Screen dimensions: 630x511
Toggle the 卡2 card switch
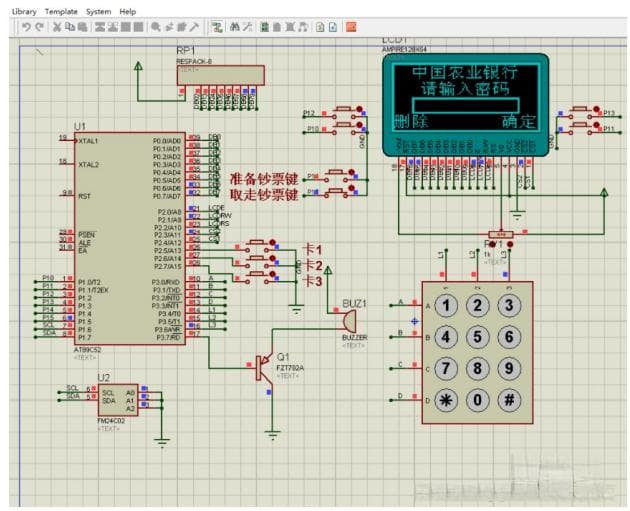(257, 261)
